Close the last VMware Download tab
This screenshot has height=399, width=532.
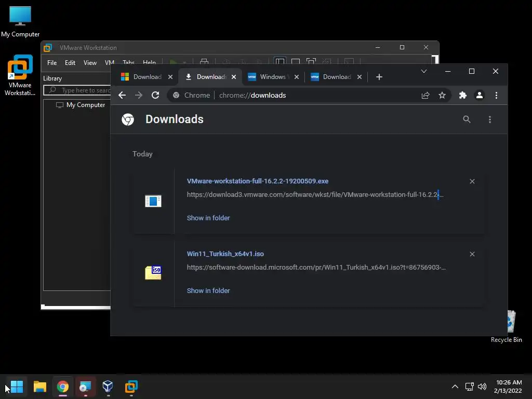[360, 77]
